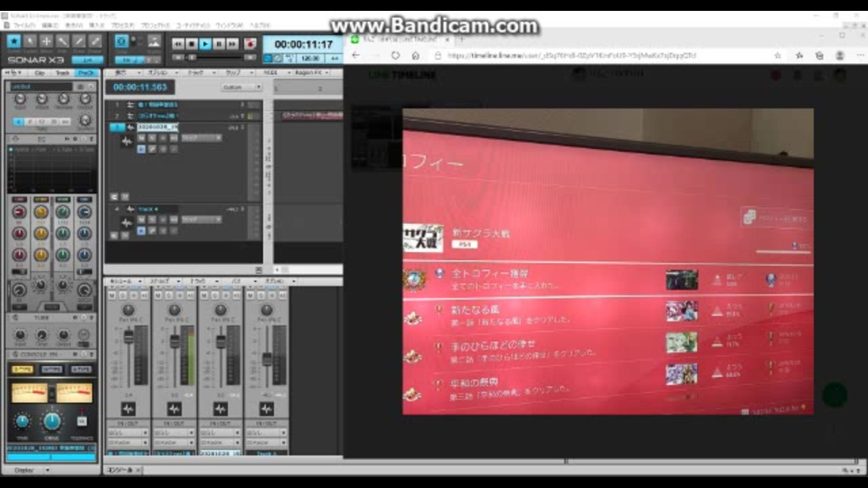Switch to the Clip inspector tab
This screenshot has height=488, width=868.
click(x=40, y=73)
